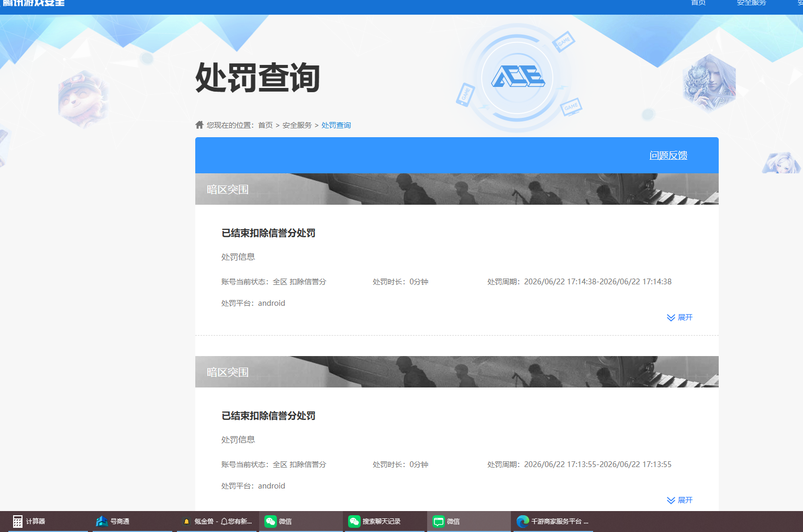
Task: Click the 腾讯游戏安全 site logo
Action: click(x=34, y=3)
